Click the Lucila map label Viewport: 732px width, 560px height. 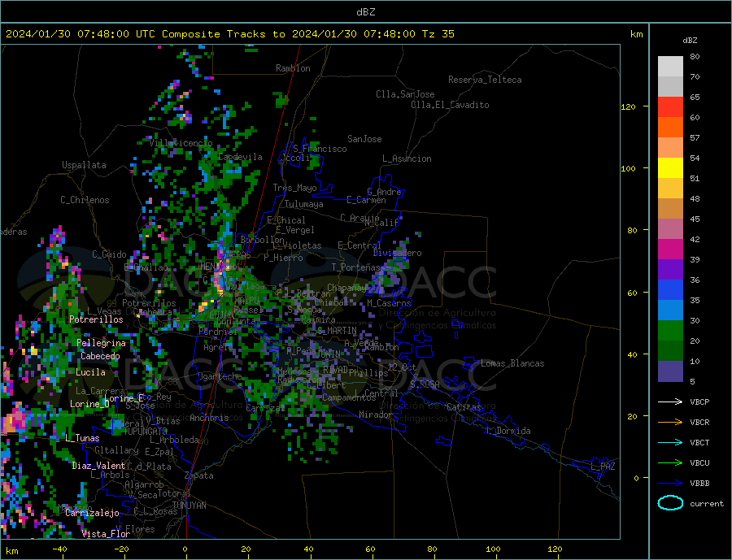pyautogui.click(x=90, y=373)
